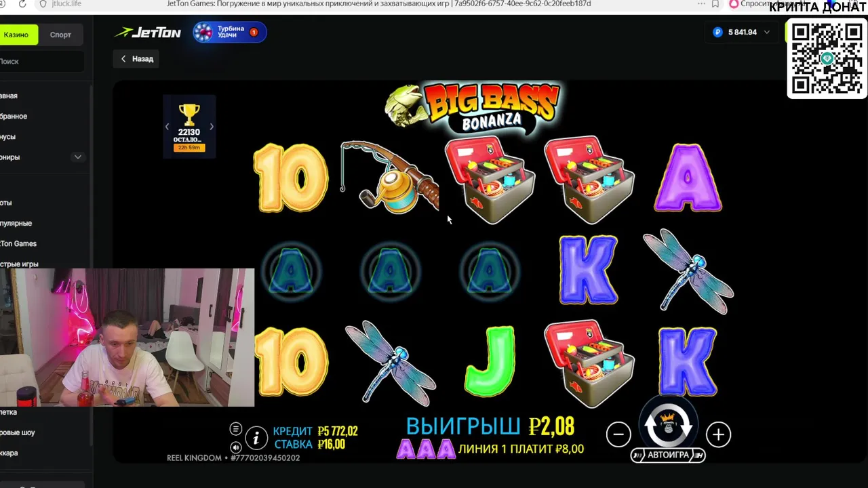Expand the 'ниры' sidebar section chevron
Image resolution: width=868 pixels, height=488 pixels.
(x=78, y=157)
